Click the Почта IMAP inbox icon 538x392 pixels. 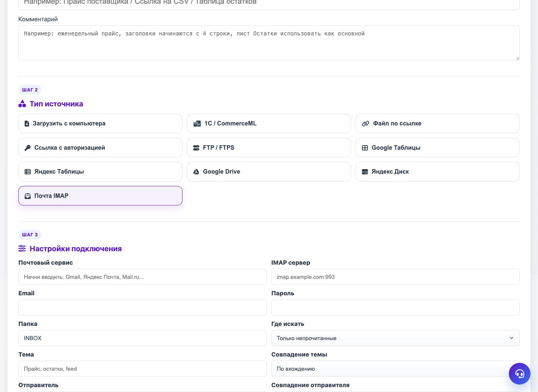click(x=28, y=196)
